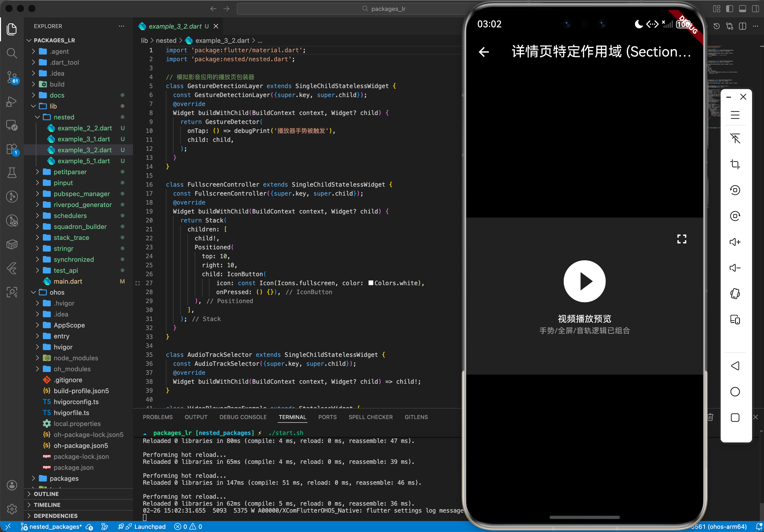Toggle the secondary side bar layout button

click(x=755, y=9)
